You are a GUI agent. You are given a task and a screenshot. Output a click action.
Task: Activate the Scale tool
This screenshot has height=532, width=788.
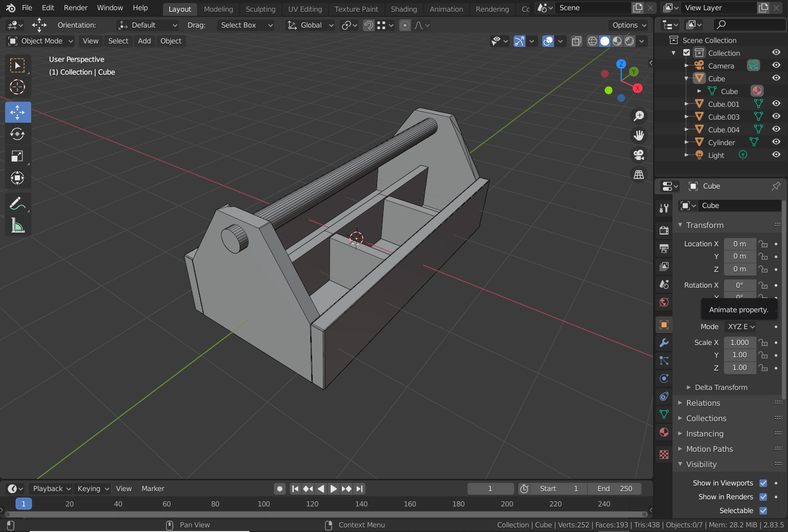[x=17, y=156]
